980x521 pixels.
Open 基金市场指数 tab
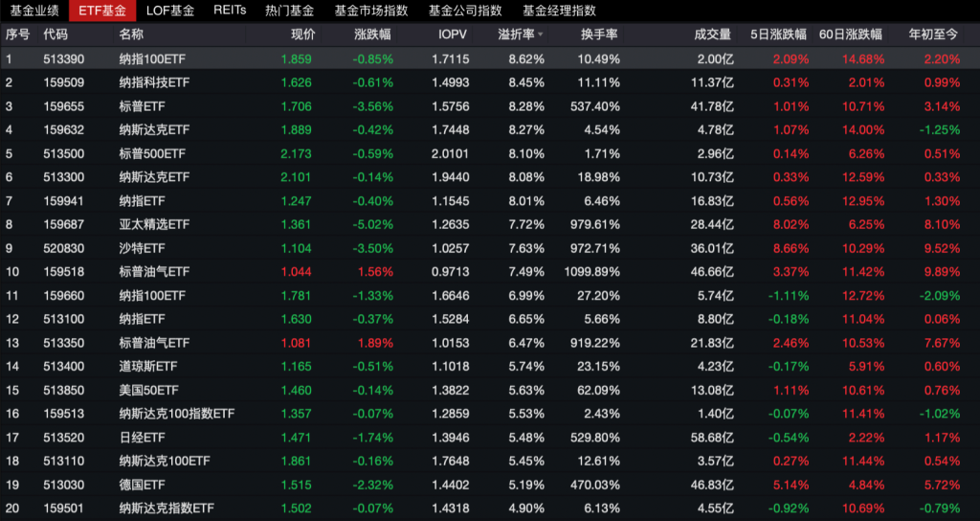[371, 11]
